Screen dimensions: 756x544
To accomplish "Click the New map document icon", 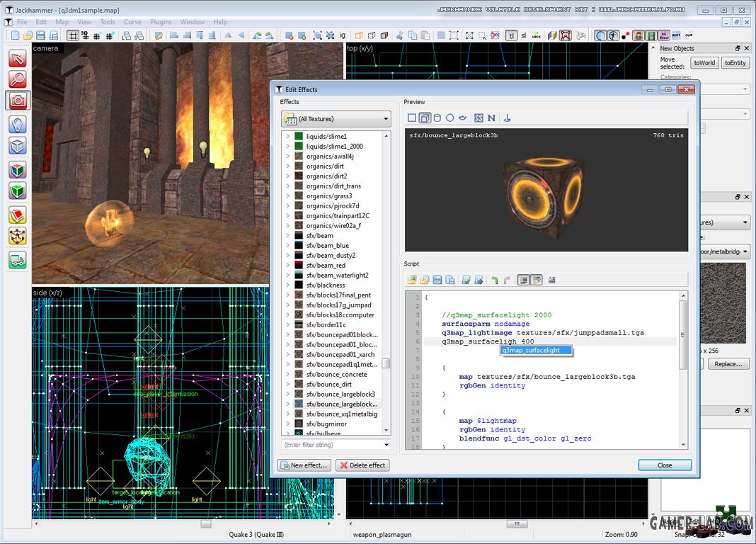I will click(x=16, y=35).
